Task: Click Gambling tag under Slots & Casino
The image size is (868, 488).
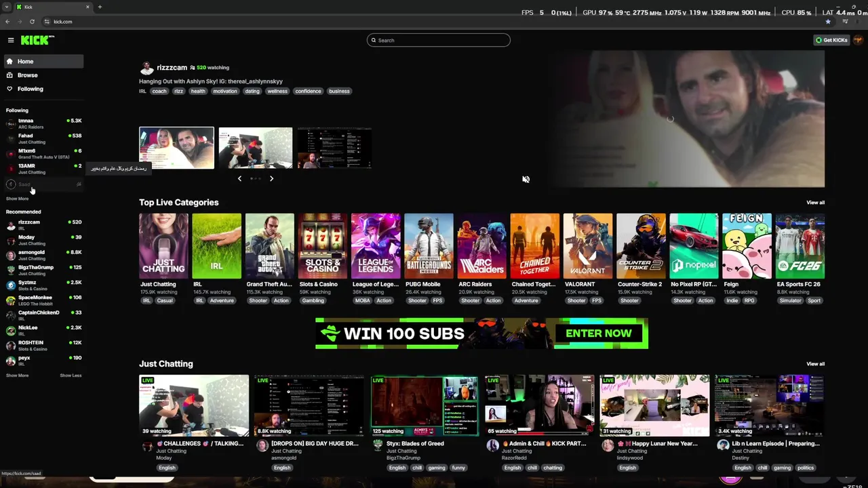Action: tap(313, 301)
